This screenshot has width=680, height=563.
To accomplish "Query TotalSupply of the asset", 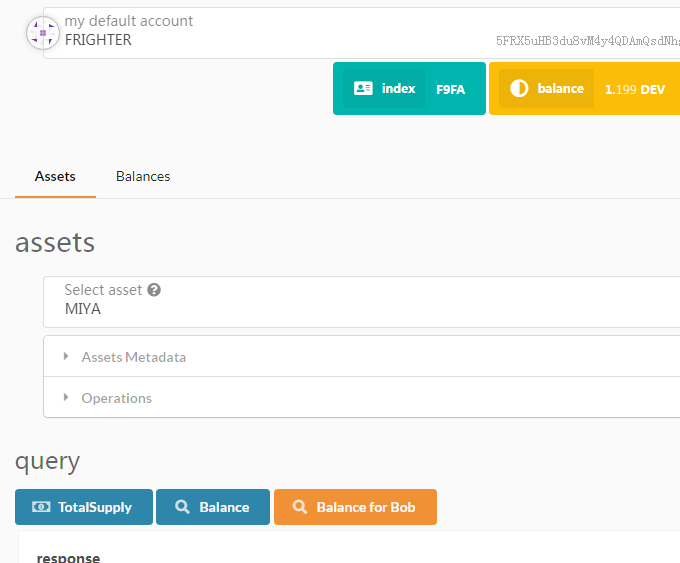I will tap(84, 507).
